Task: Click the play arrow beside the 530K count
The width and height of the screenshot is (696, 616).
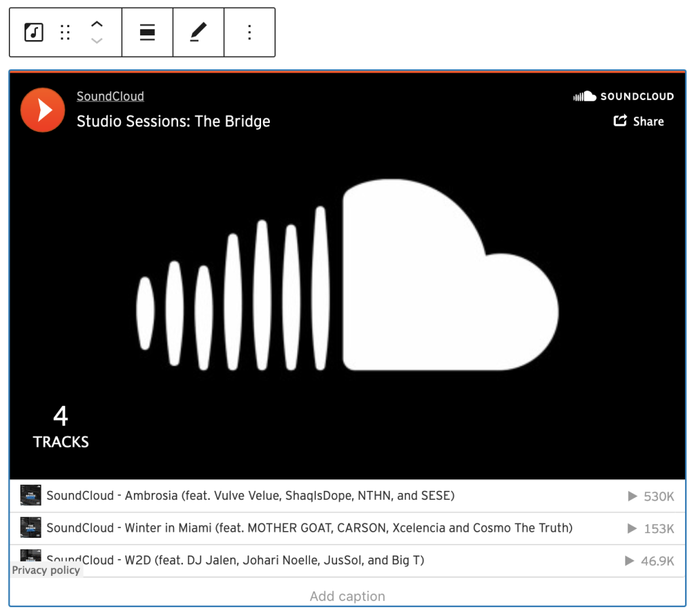Action: click(633, 496)
